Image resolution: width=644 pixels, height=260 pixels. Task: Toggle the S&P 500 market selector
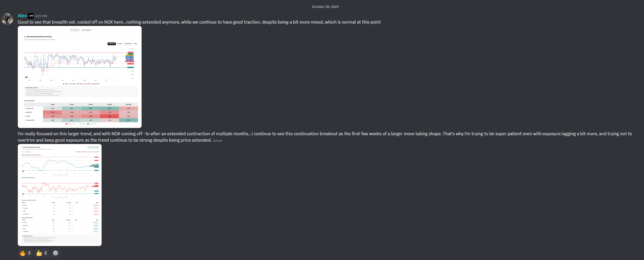point(119,44)
